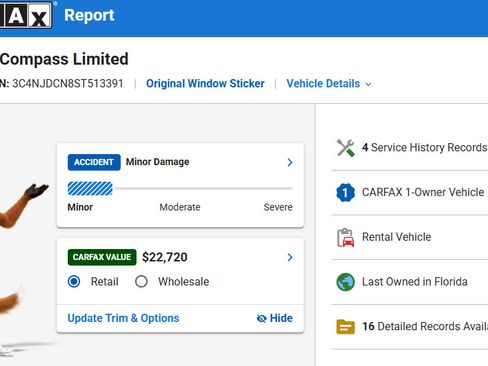Click 16 Detailed Records Available text

click(x=425, y=326)
